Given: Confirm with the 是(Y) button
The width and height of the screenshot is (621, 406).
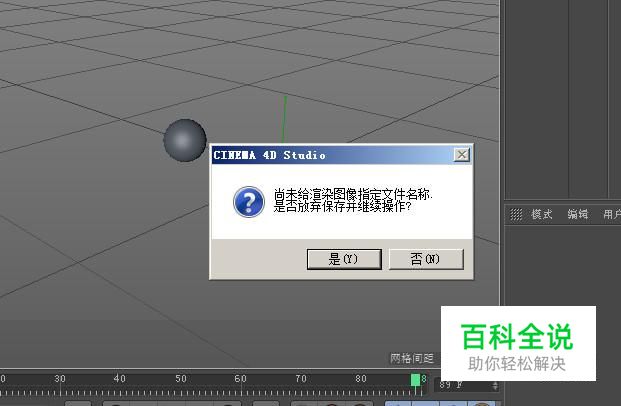Looking at the screenshot, I should click(344, 259).
